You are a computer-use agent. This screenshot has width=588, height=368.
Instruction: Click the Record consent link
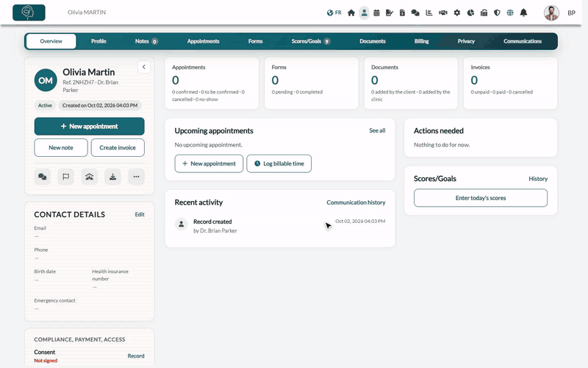coord(136,356)
